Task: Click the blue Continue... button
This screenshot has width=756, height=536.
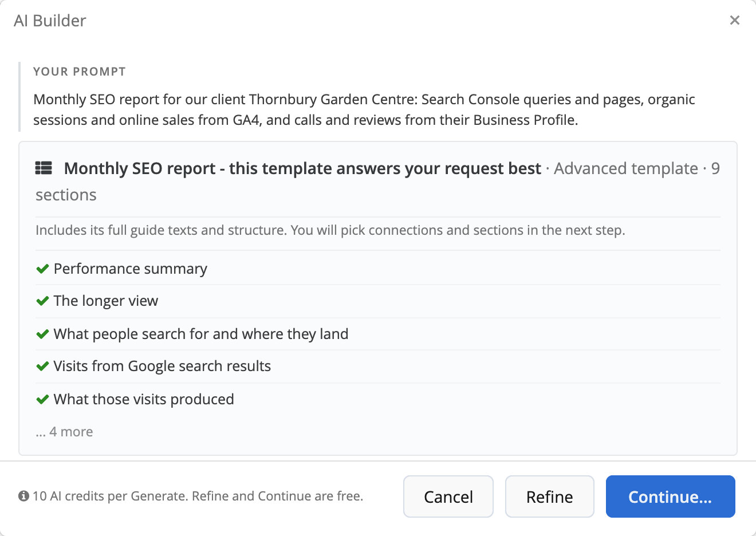Action: pyautogui.click(x=671, y=496)
